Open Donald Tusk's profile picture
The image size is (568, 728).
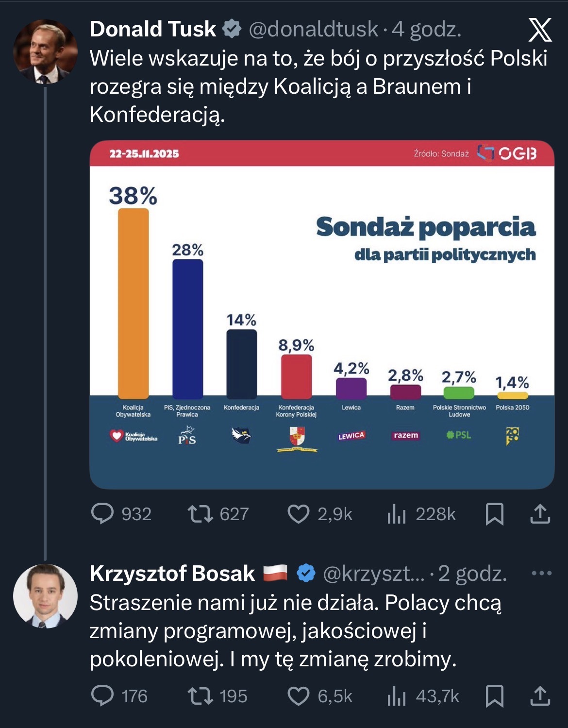(45, 51)
